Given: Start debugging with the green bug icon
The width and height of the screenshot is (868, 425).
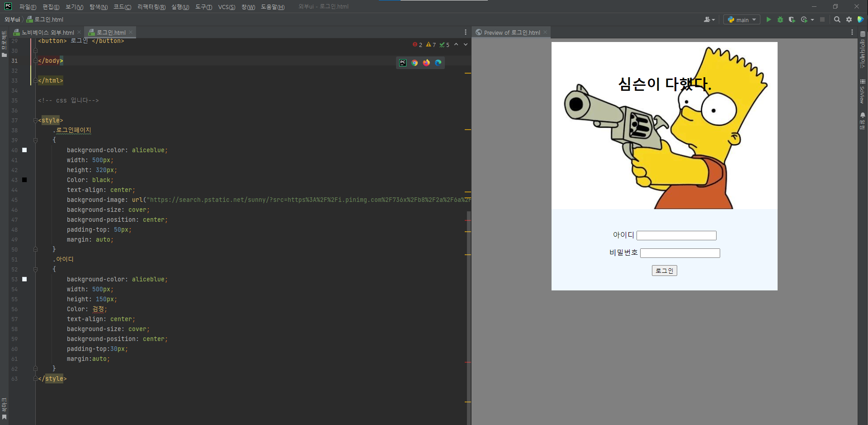Looking at the screenshot, I should click(780, 19).
